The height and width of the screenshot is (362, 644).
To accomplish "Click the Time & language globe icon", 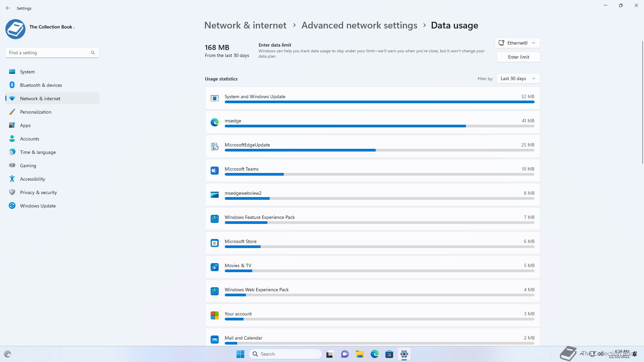I will (x=12, y=152).
